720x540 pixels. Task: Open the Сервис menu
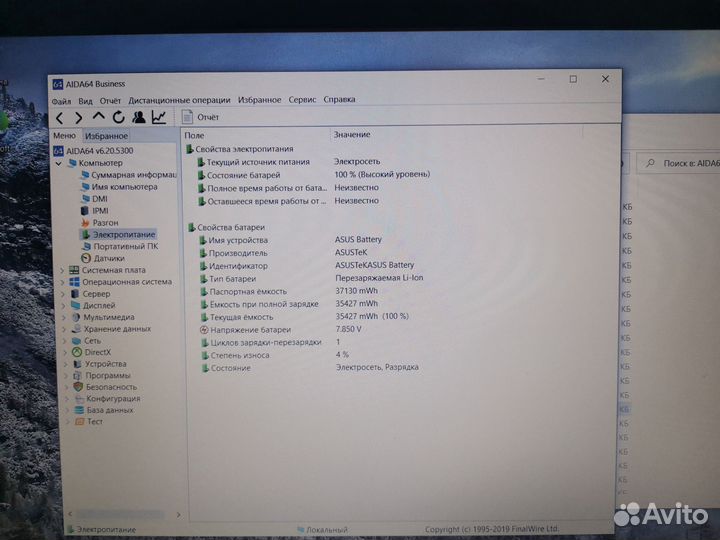pos(302,99)
